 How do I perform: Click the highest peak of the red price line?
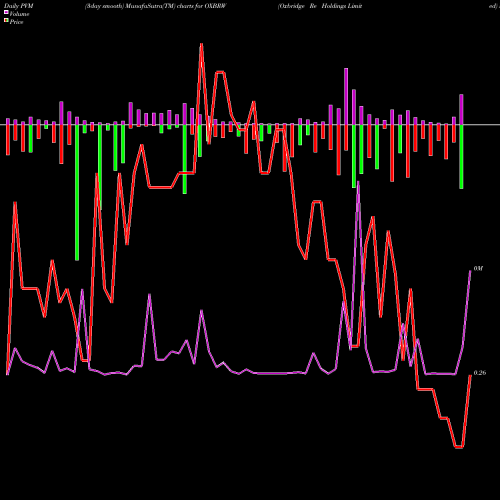(201, 44)
